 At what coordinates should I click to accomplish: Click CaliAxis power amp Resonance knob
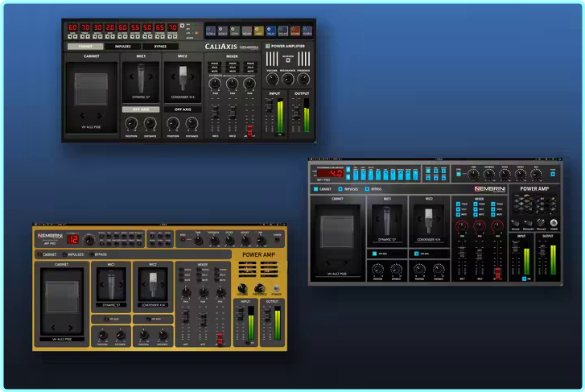(x=287, y=79)
